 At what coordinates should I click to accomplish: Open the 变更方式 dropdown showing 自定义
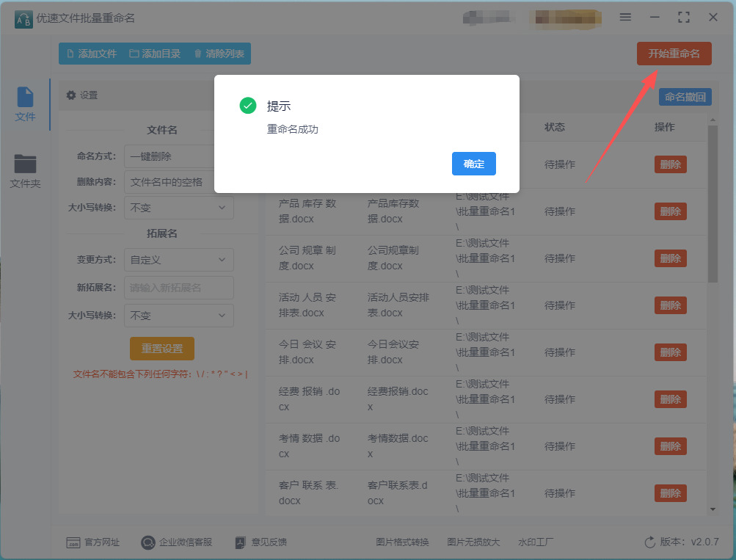click(x=179, y=260)
